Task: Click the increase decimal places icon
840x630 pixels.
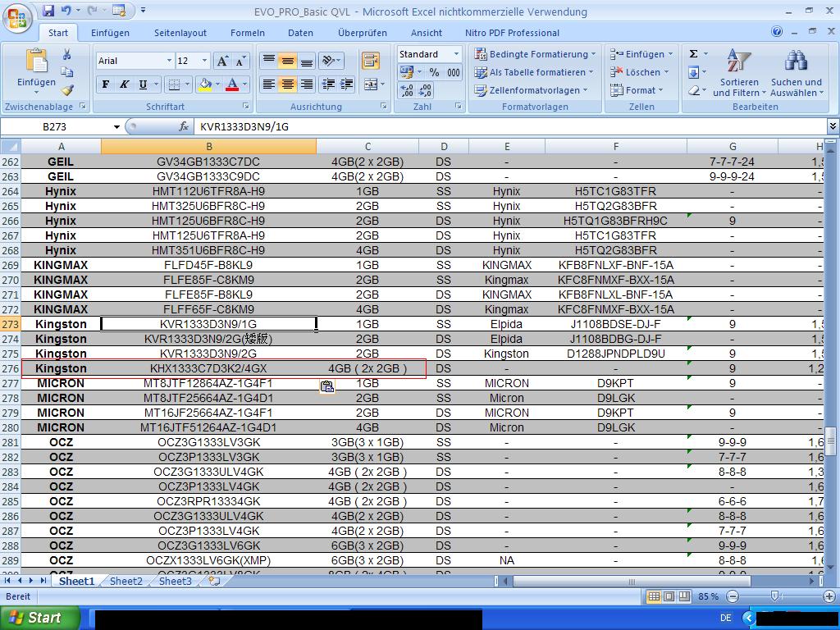Action: point(407,90)
